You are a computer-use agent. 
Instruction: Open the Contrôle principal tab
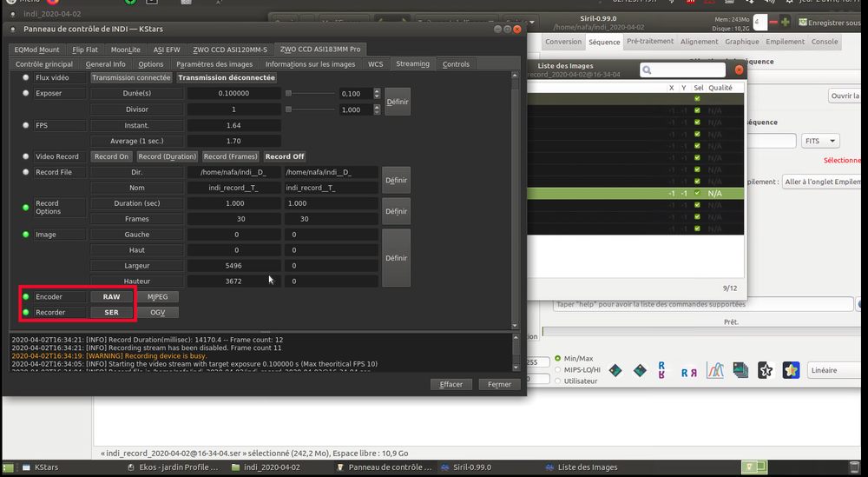tap(43, 64)
